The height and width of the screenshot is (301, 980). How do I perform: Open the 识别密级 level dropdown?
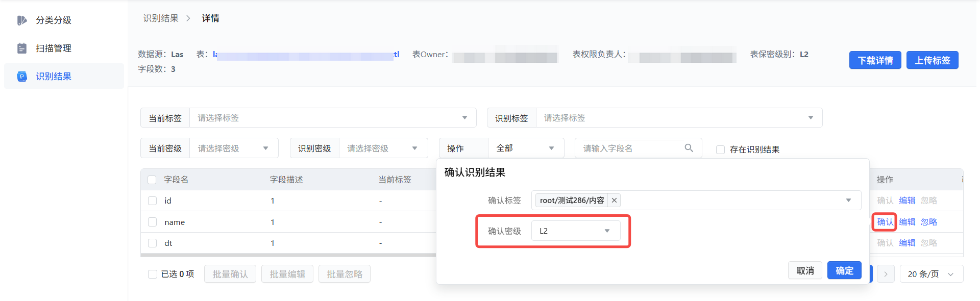383,148
